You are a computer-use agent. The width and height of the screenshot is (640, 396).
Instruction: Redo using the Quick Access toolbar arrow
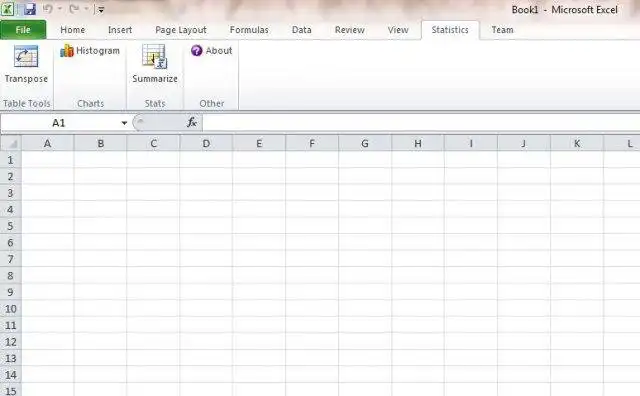74,9
